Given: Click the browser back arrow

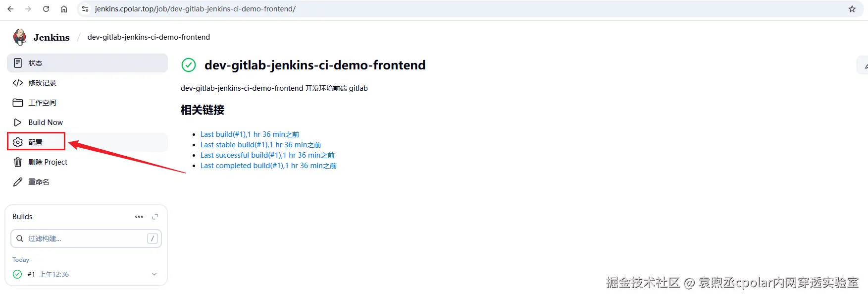Looking at the screenshot, I should click(x=10, y=9).
